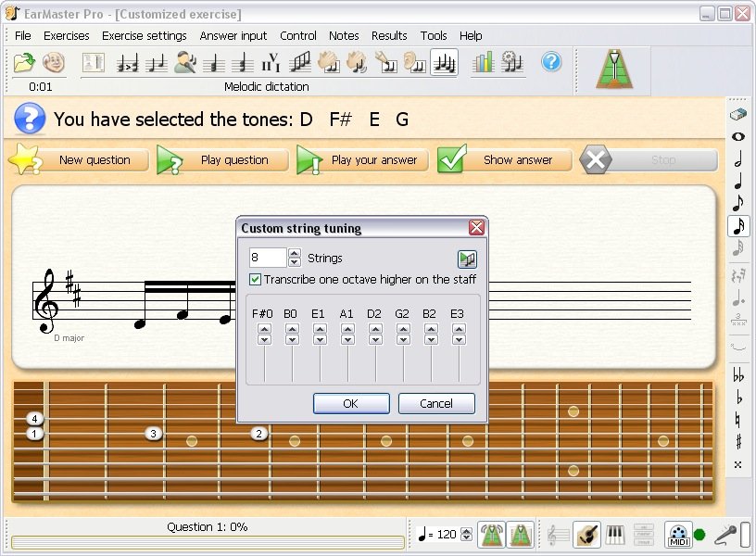Select the interval comparison exercise icon

click(x=127, y=63)
